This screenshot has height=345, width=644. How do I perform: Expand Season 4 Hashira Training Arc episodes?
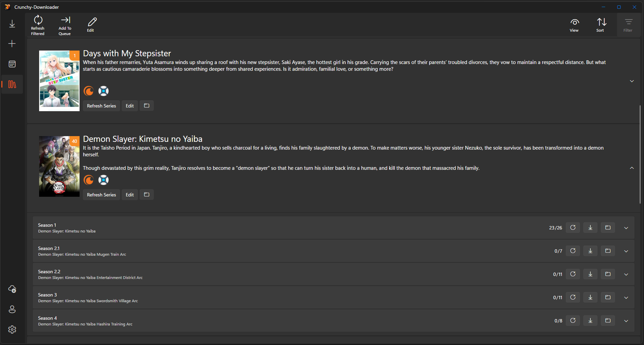[626, 321]
